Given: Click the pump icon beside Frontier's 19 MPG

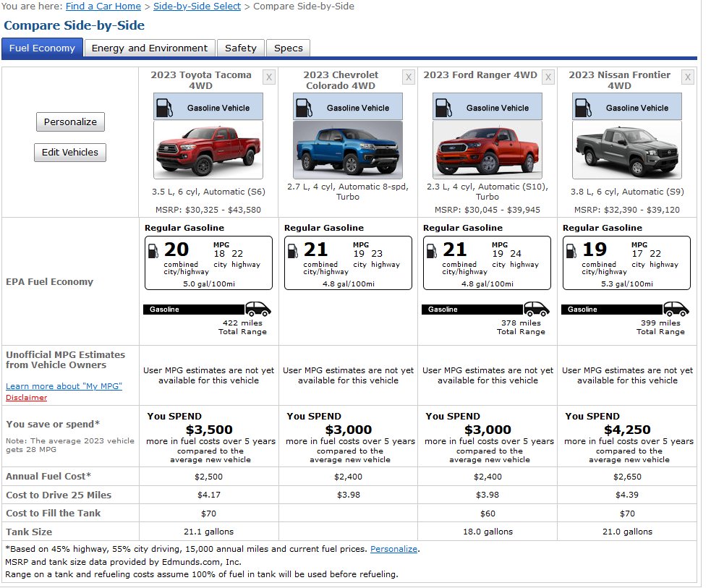Looking at the screenshot, I should (571, 251).
